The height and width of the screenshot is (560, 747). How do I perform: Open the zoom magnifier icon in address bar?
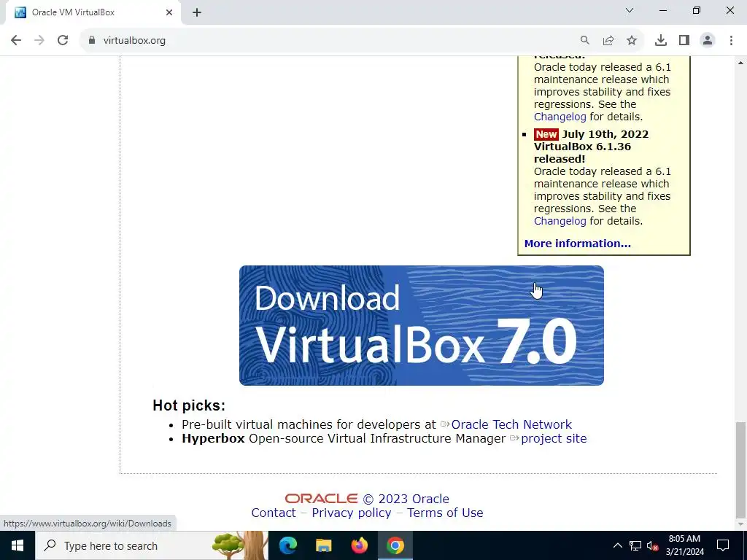584,41
